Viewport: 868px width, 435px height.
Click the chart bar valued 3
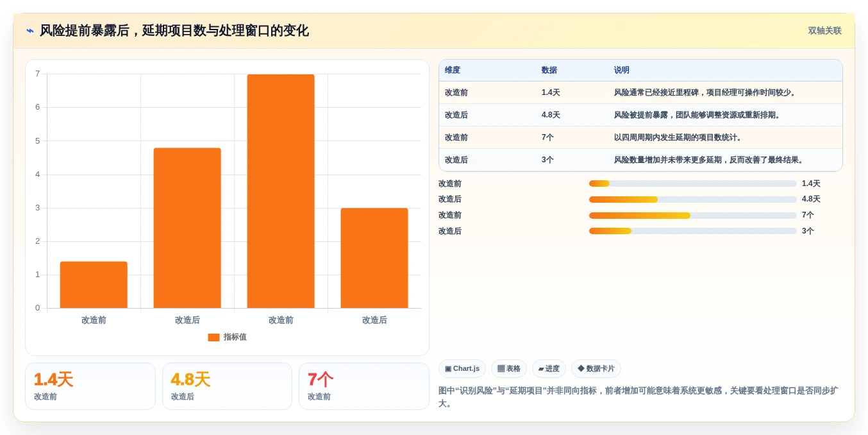[x=374, y=258]
